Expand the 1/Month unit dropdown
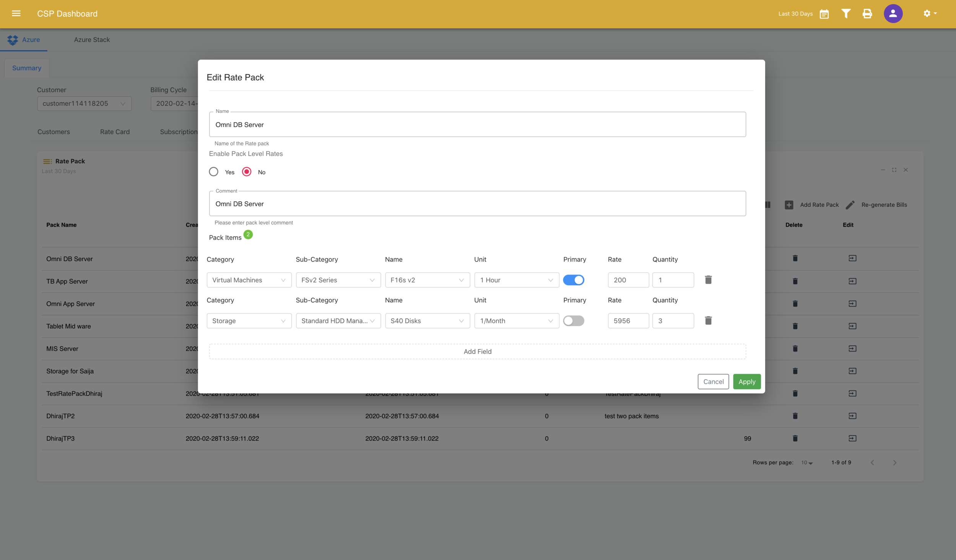 coord(516,321)
